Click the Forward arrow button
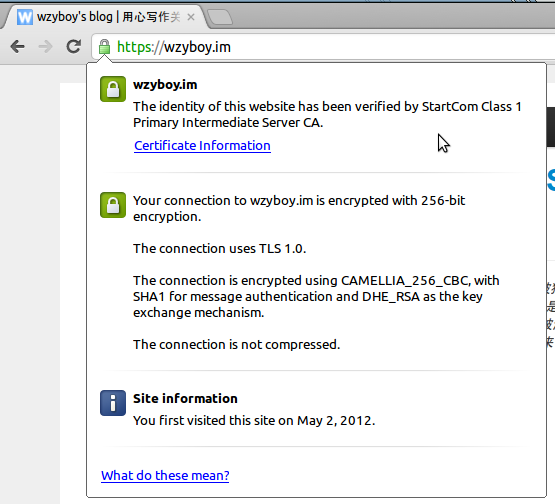This screenshot has width=555, height=504. coord(45,46)
